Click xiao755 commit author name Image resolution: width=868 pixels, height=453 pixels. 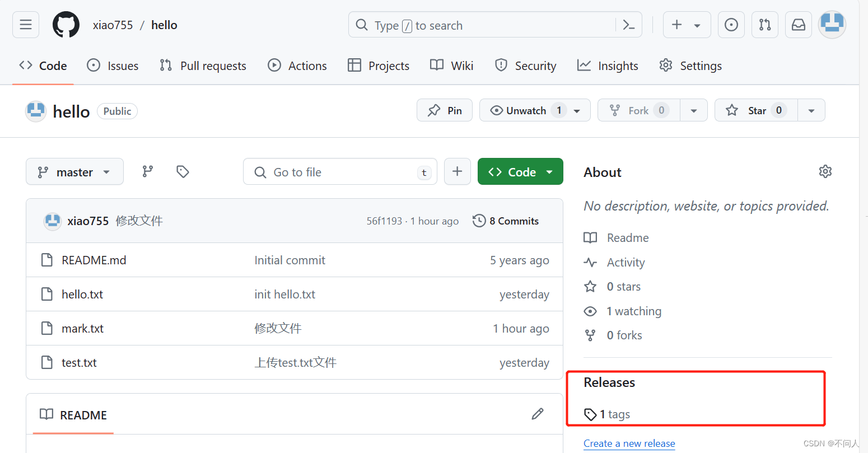pyautogui.click(x=88, y=221)
